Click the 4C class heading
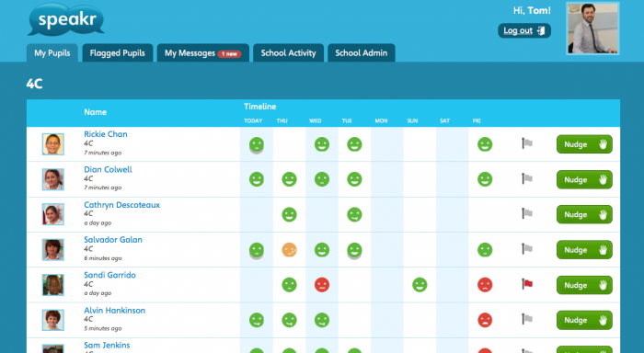 [x=35, y=85]
